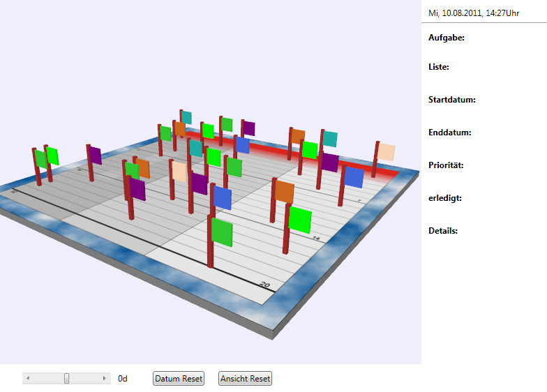Select the teal flag at the back row
547x392 pixels.
[186, 117]
